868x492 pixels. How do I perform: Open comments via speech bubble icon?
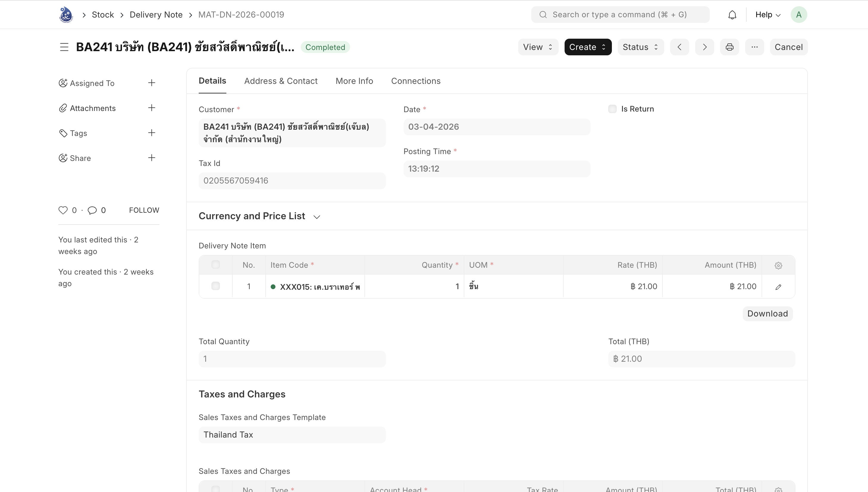92,210
